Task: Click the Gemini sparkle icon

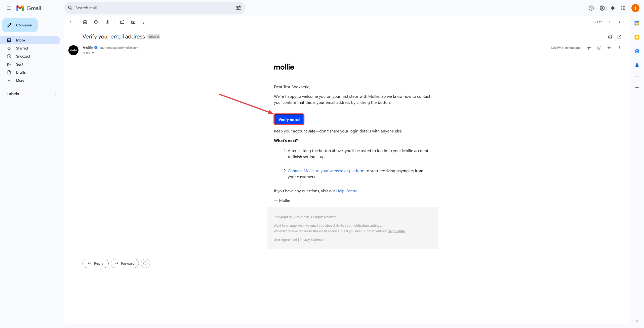Action: [613, 8]
